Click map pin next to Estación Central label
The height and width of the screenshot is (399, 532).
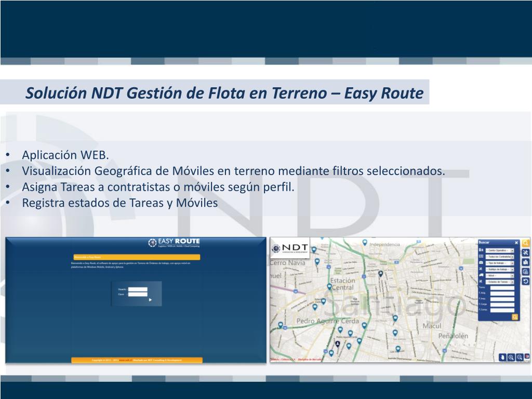tap(329, 287)
